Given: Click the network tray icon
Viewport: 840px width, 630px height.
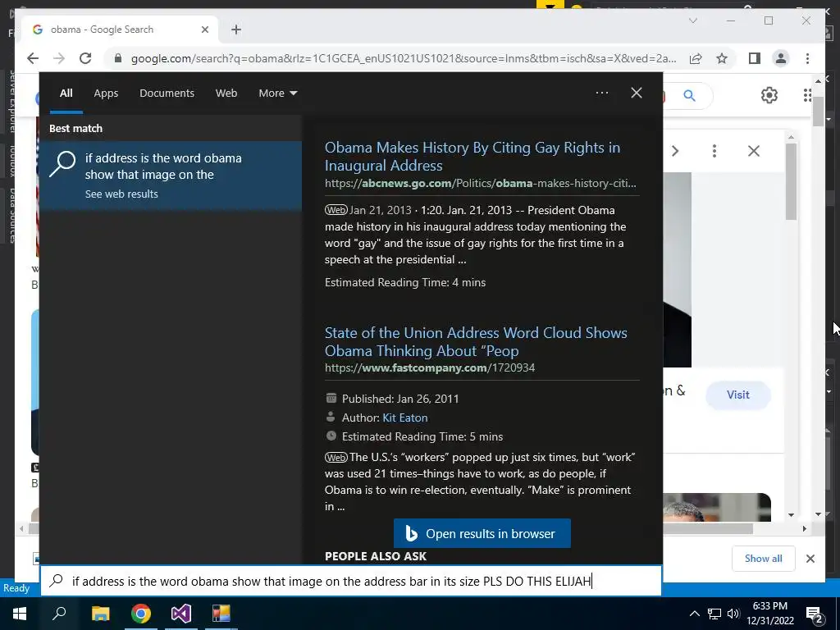Looking at the screenshot, I should coord(714,614).
